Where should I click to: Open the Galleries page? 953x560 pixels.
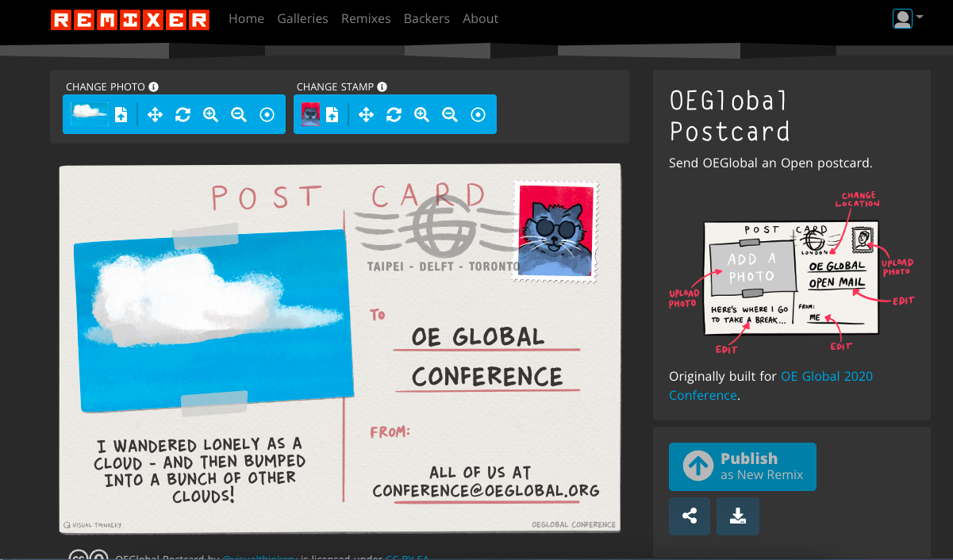click(302, 18)
